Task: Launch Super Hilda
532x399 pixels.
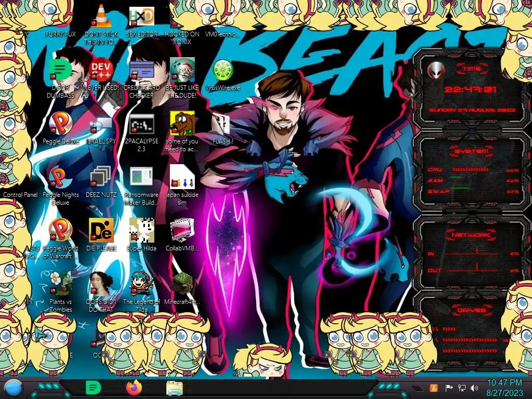Action: coord(141,235)
